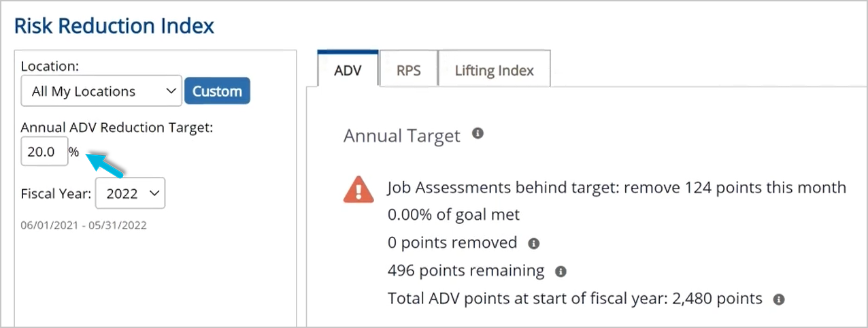Screen dimensions: 868x328
Task: Click the Annual Target heading text
Action: click(402, 135)
